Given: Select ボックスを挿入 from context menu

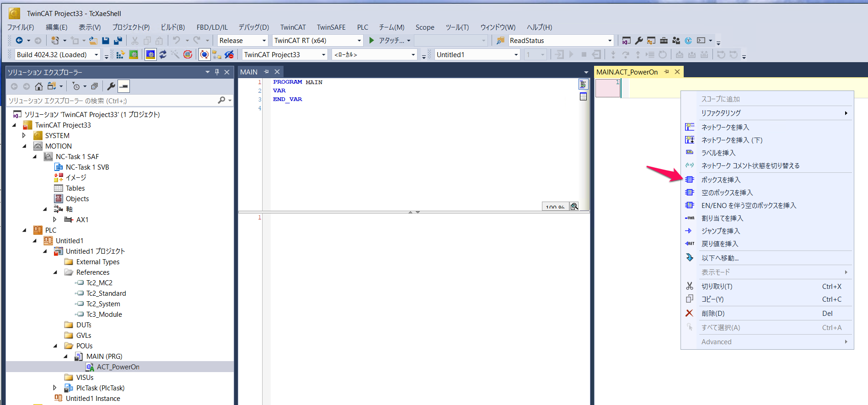Looking at the screenshot, I should tap(767, 180).
